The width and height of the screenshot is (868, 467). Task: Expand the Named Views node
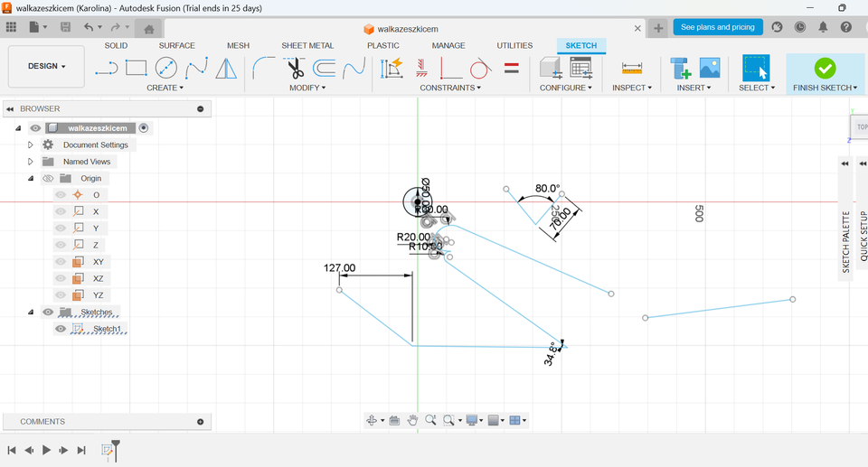click(31, 162)
